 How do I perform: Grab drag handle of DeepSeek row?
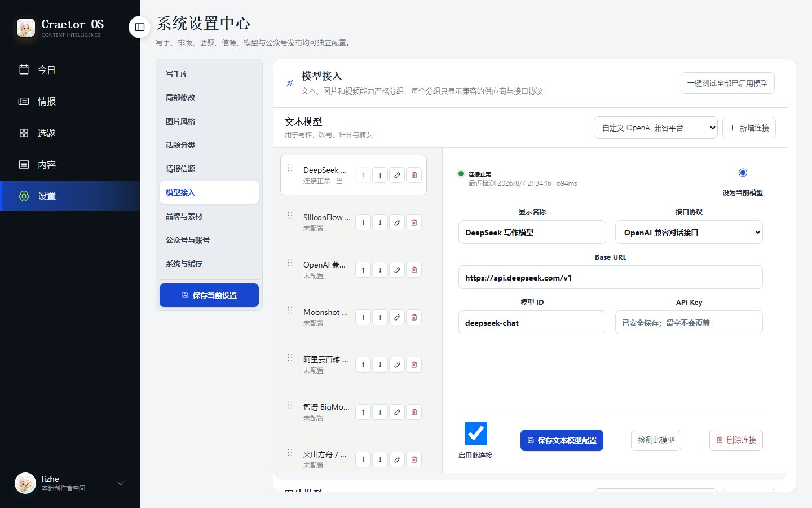[290, 168]
